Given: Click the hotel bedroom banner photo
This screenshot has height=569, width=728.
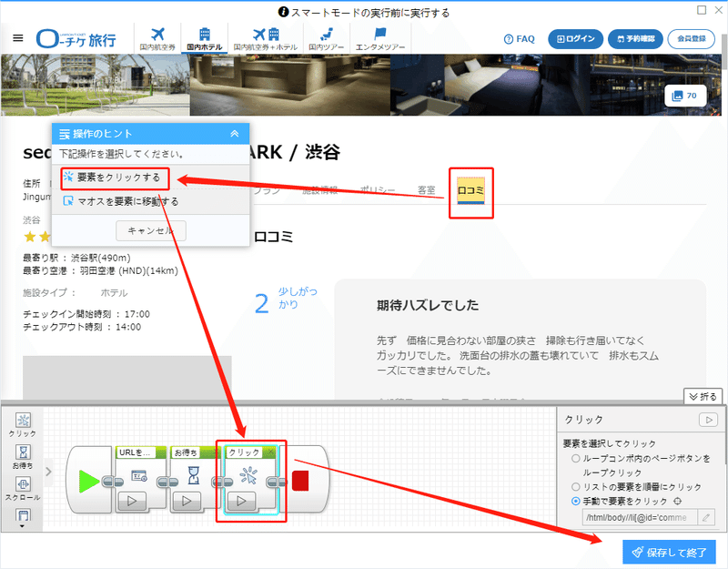Looking at the screenshot, I should coord(490,85).
